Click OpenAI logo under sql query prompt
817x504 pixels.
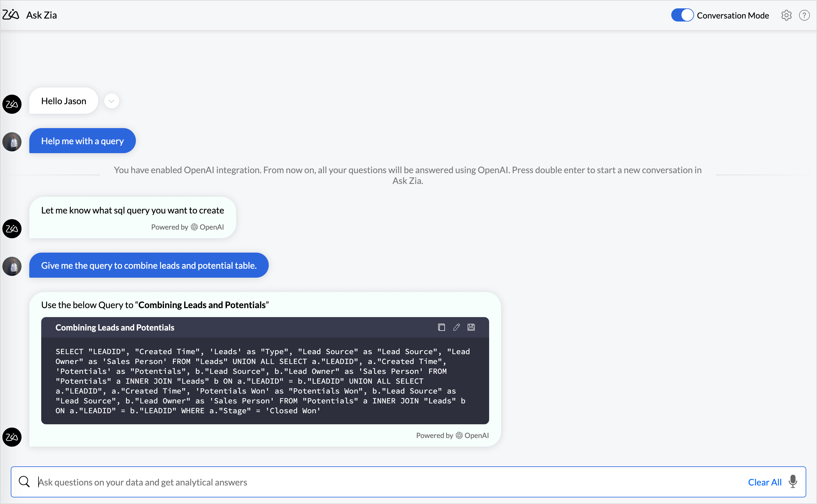(194, 227)
